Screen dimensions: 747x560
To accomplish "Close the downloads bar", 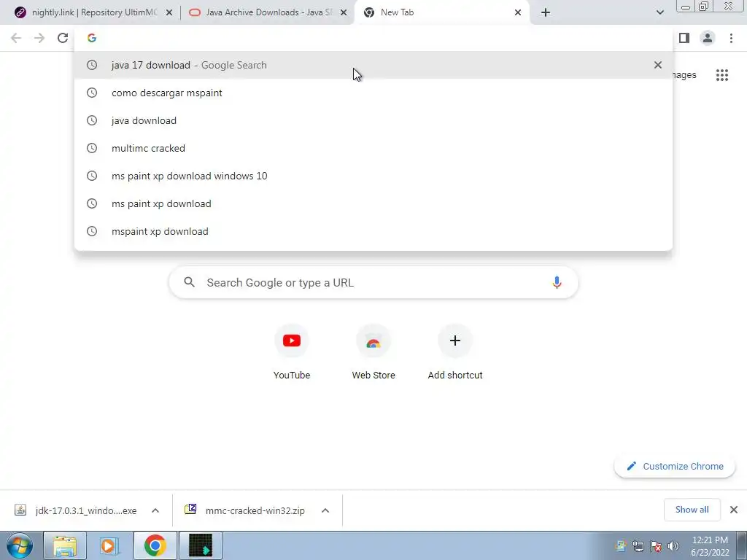I will point(734,510).
